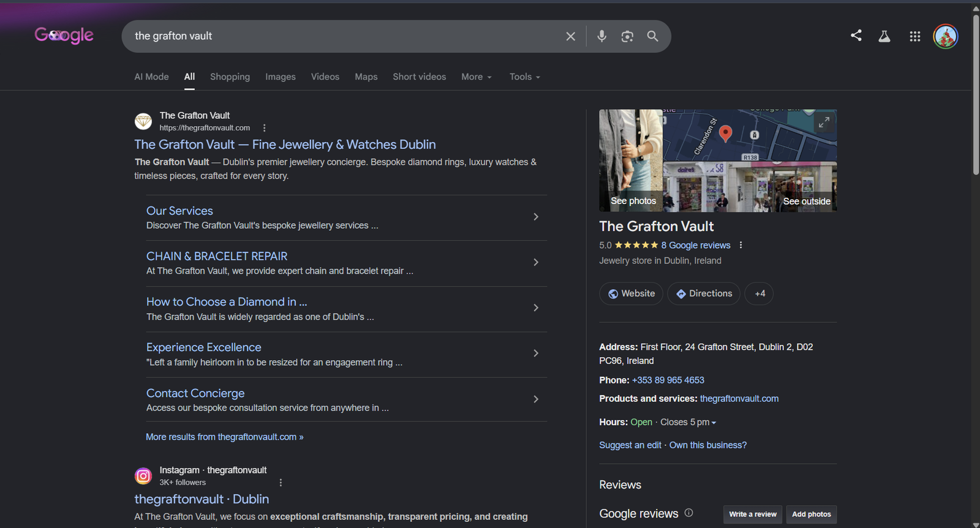Click the page vertical scrollbar thumb

(x=976, y=94)
